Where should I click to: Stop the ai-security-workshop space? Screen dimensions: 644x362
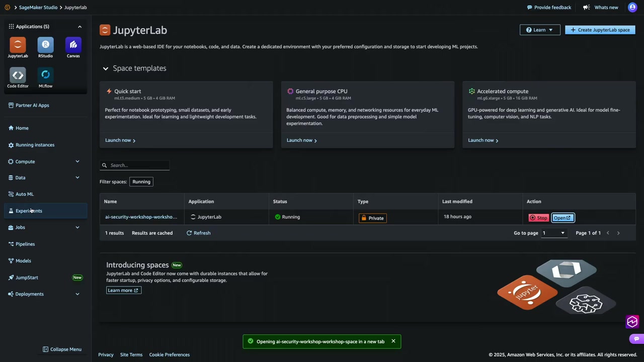coord(538,218)
